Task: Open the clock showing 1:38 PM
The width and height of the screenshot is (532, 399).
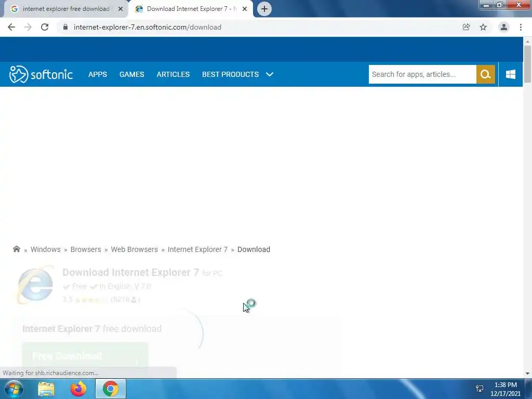Action: pyautogui.click(x=506, y=389)
